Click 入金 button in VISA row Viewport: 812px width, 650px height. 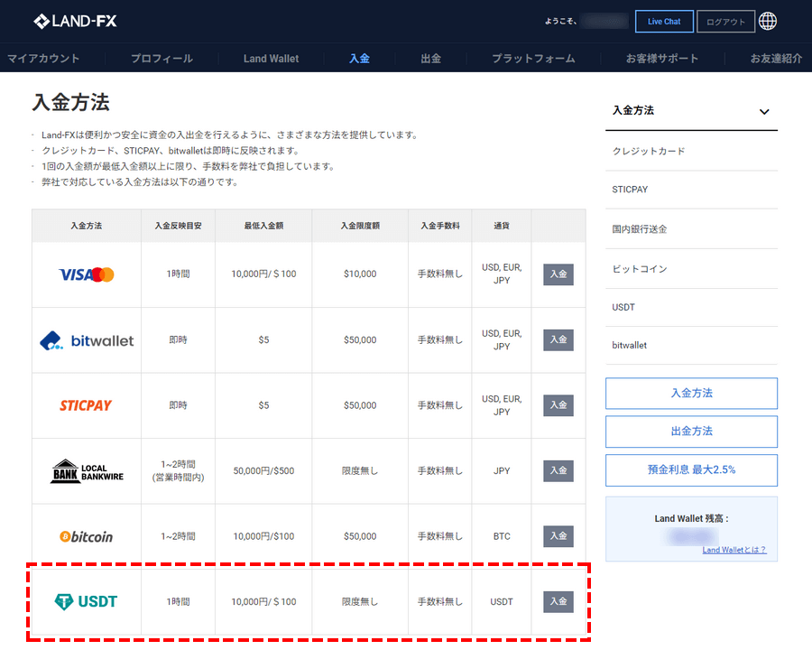coord(558,274)
